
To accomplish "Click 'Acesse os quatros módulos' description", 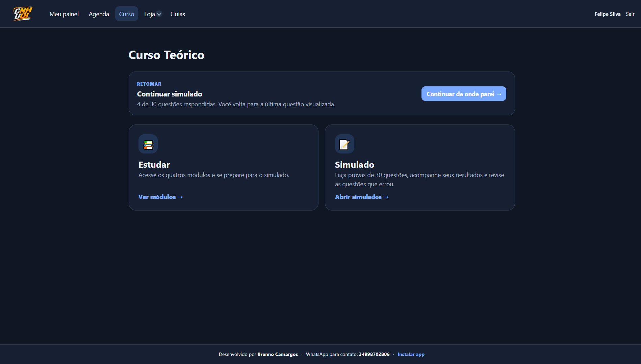I will coord(214,175).
